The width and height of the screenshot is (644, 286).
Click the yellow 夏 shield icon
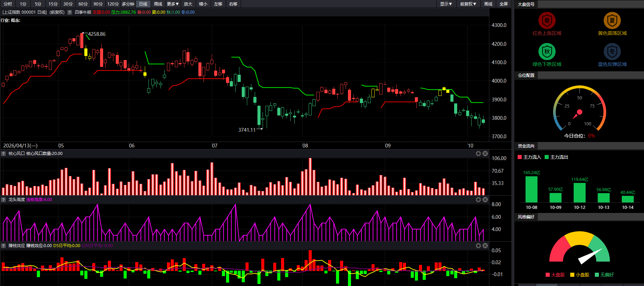click(612, 20)
